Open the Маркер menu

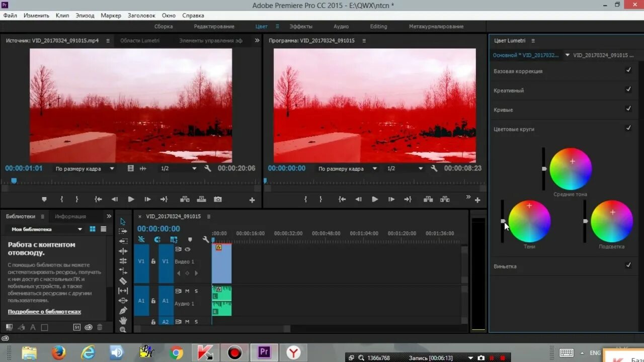(111, 16)
